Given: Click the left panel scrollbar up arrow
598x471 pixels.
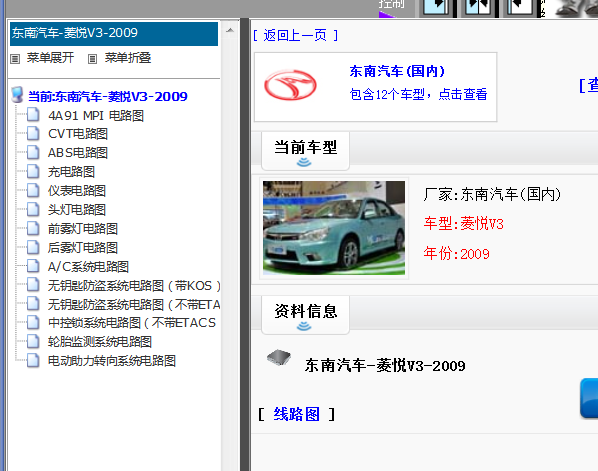Looking at the screenshot, I should [x=230, y=30].
